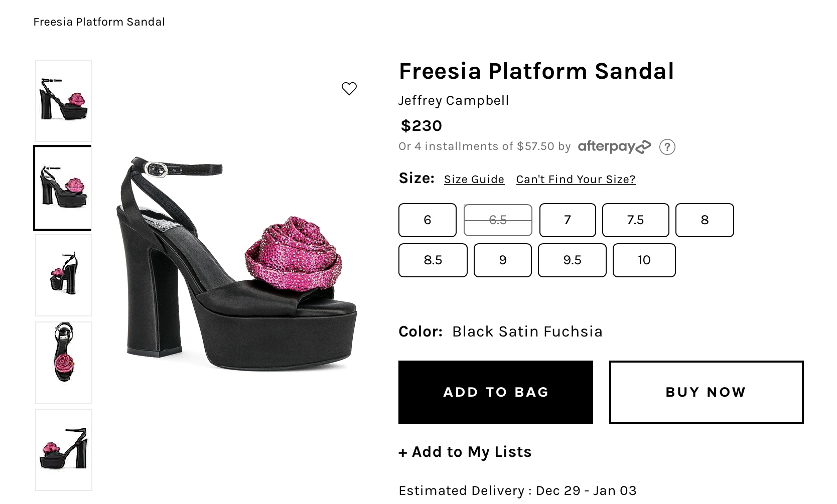
Task: Click the Afterpay logo
Action: pos(614,146)
